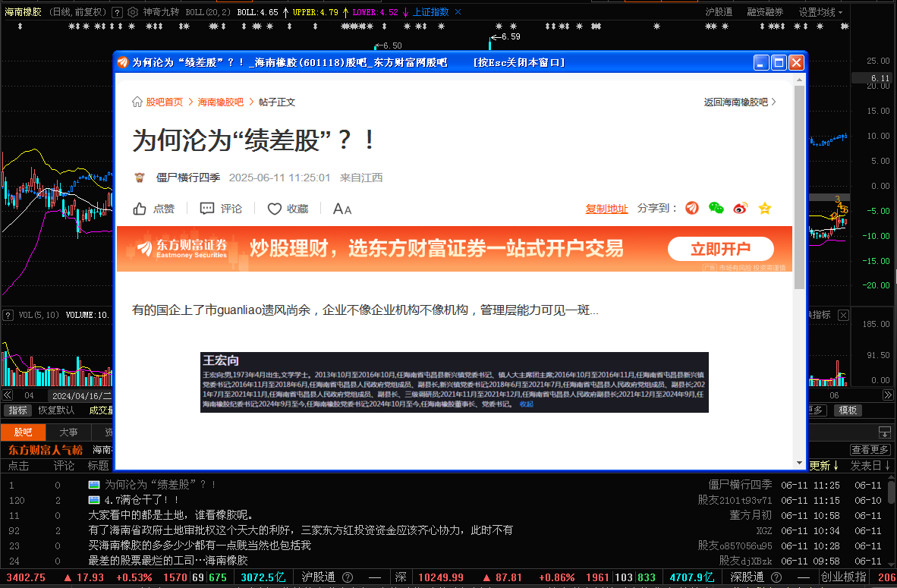Screen dimensions: 897x588
Task: Go to 海南橡胶吧 breadcrumb link
Action: point(220,102)
